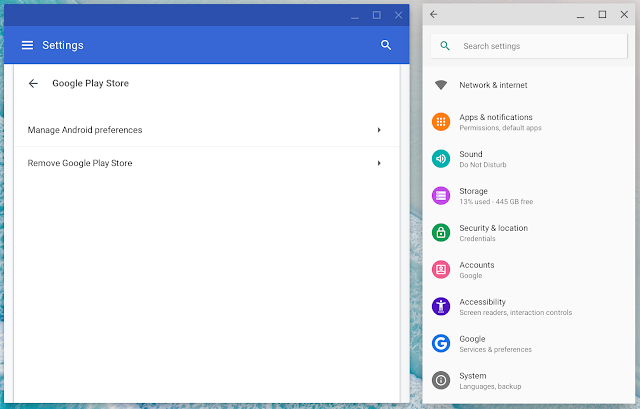
Task: Click the 'Credentials' subtitle under Security
Action: [478, 239]
